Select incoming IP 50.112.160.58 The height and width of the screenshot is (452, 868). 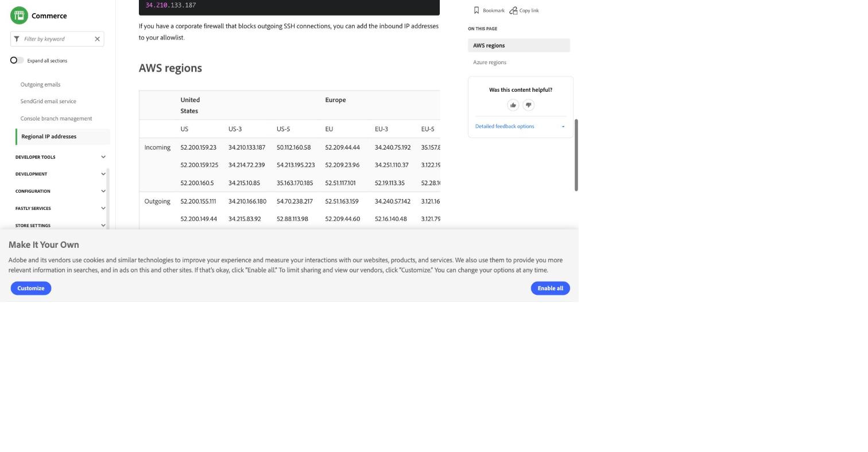tap(294, 147)
